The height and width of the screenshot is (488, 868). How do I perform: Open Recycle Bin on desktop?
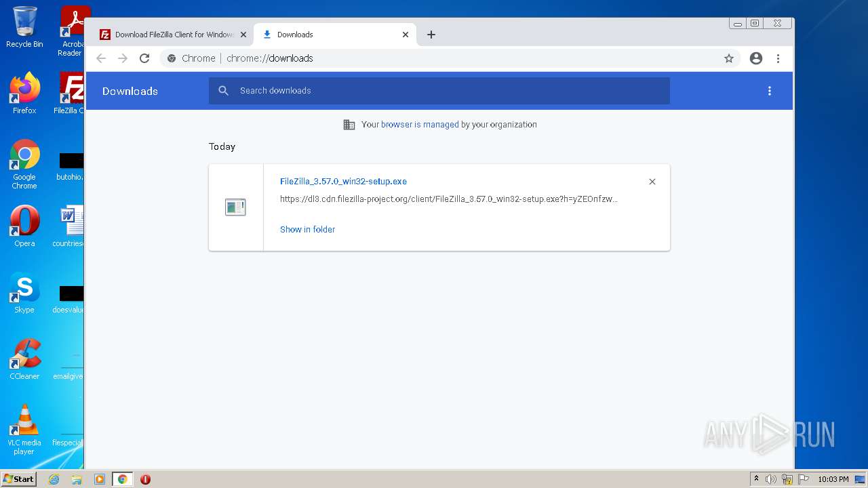tap(24, 27)
